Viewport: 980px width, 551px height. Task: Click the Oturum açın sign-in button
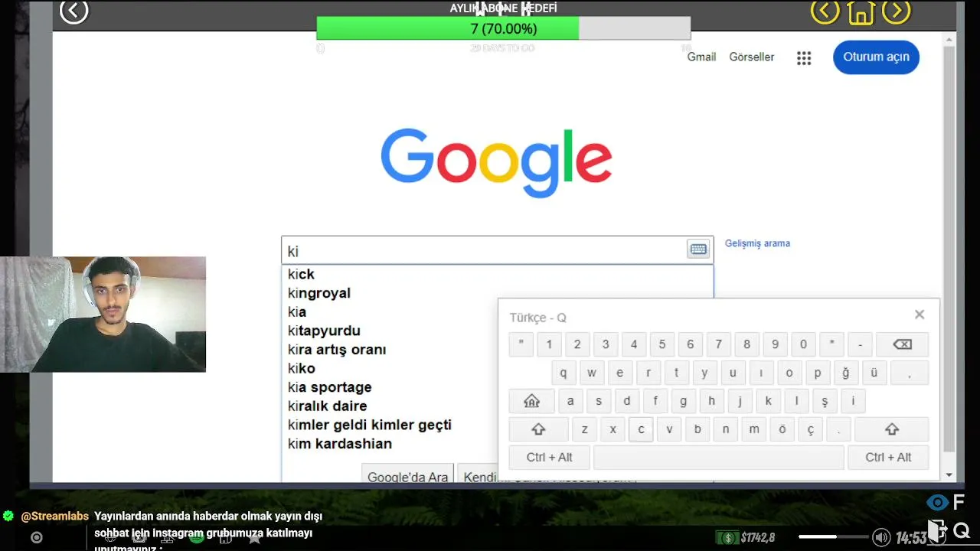pyautogui.click(x=876, y=57)
